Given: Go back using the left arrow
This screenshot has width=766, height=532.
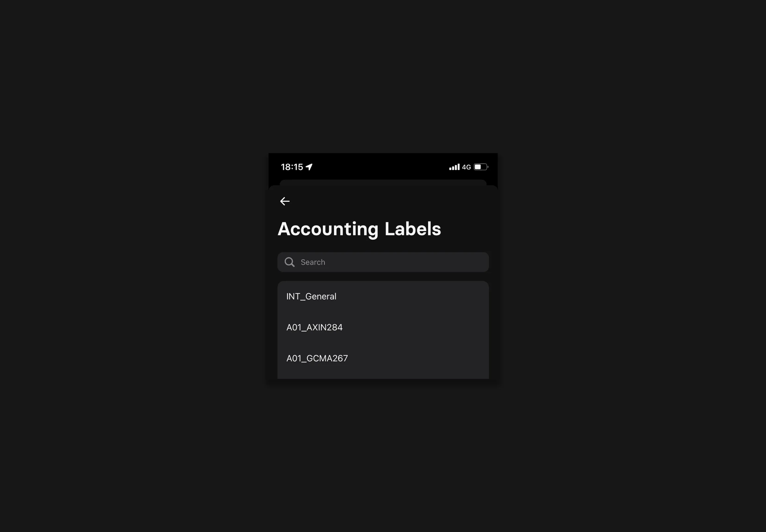Looking at the screenshot, I should 284,201.
